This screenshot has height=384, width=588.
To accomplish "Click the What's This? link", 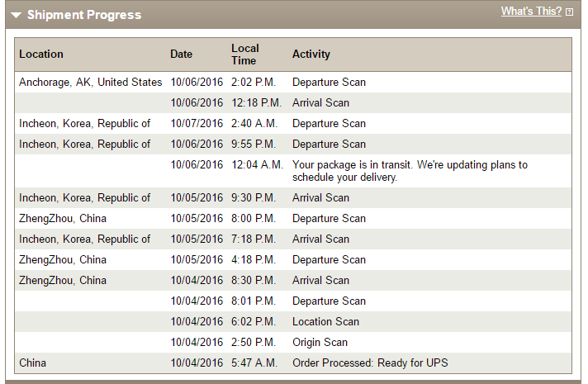I will tap(530, 12).
